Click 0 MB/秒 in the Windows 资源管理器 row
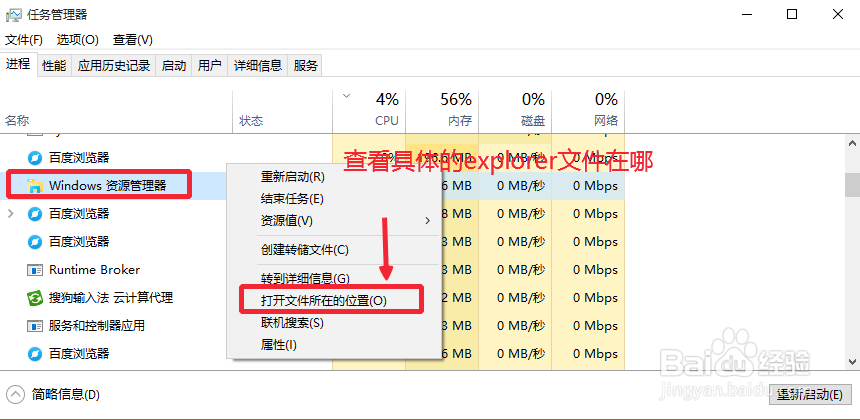 pyautogui.click(x=521, y=186)
